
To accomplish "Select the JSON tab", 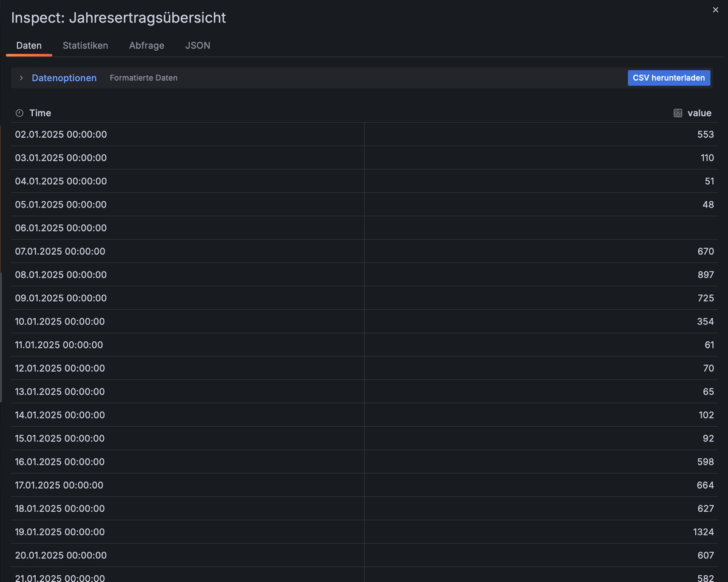I will click(198, 45).
